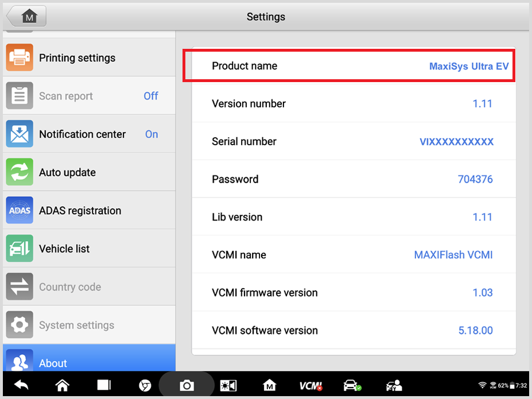Open MaxiSys home from bottom bar
Image resolution: width=532 pixels, height=399 pixels.
pyautogui.click(x=269, y=386)
